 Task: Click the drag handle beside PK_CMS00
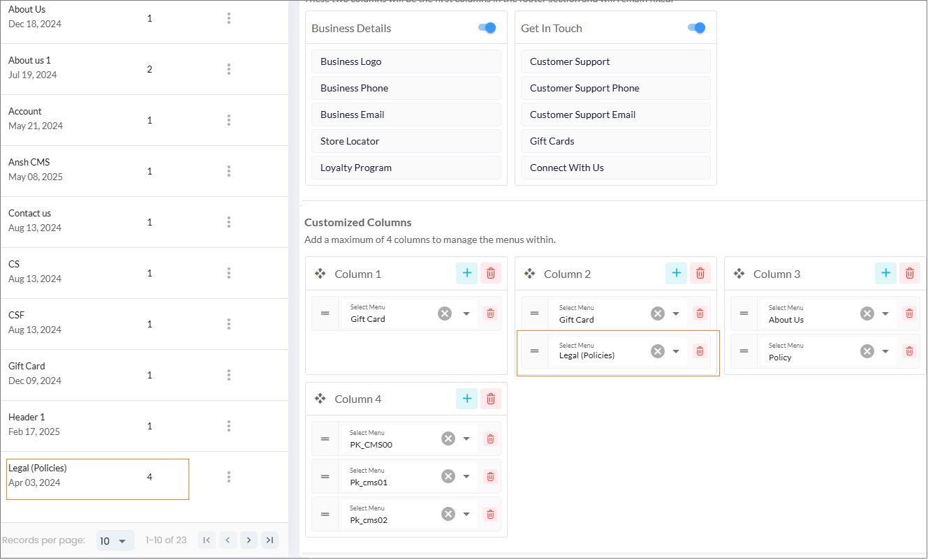click(x=325, y=439)
